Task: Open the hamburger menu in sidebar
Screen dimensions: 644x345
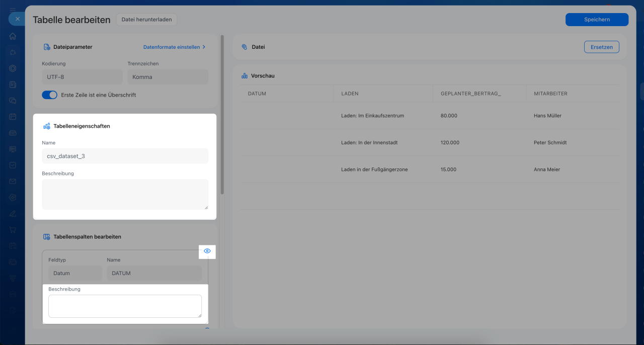Action: [13, 9]
